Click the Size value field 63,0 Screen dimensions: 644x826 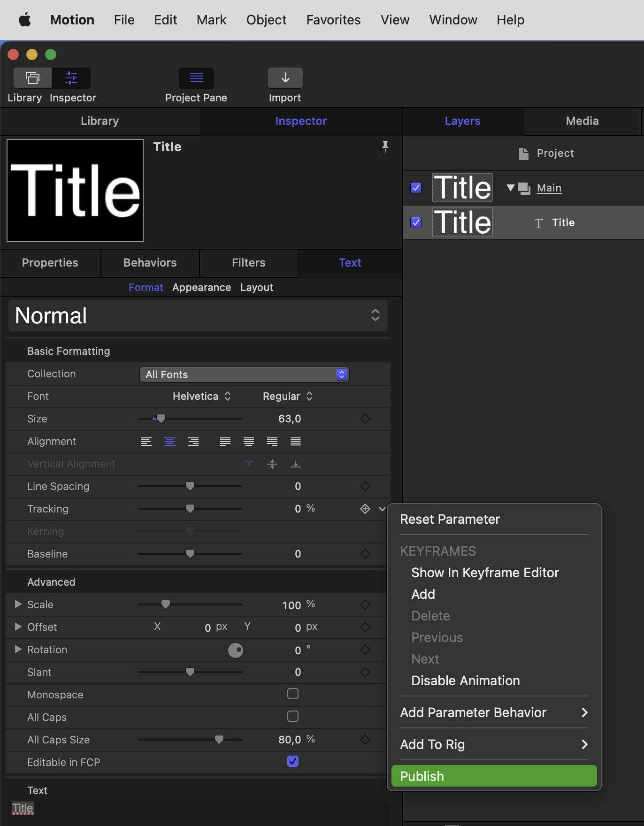point(290,419)
